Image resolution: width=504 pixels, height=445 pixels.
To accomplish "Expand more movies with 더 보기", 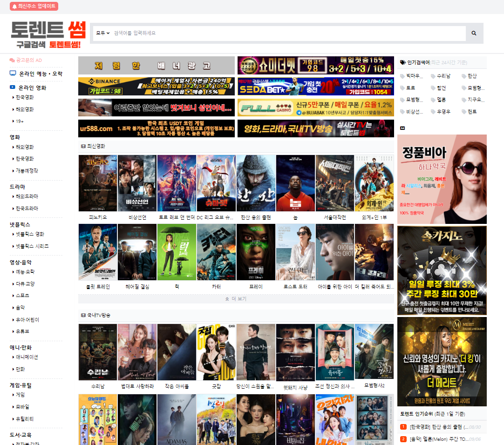I will point(236,299).
